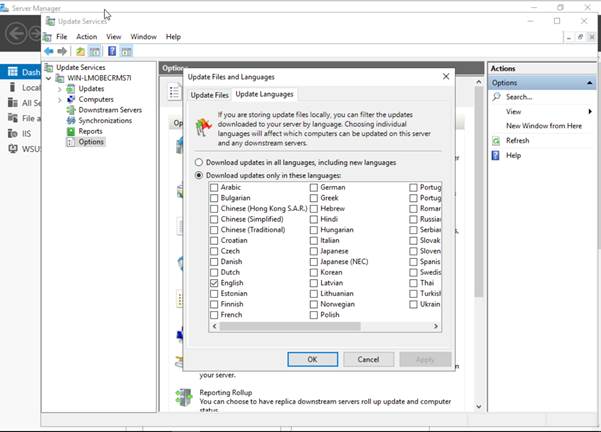Expand the Updates tree node
The image size is (601, 432).
(x=60, y=89)
